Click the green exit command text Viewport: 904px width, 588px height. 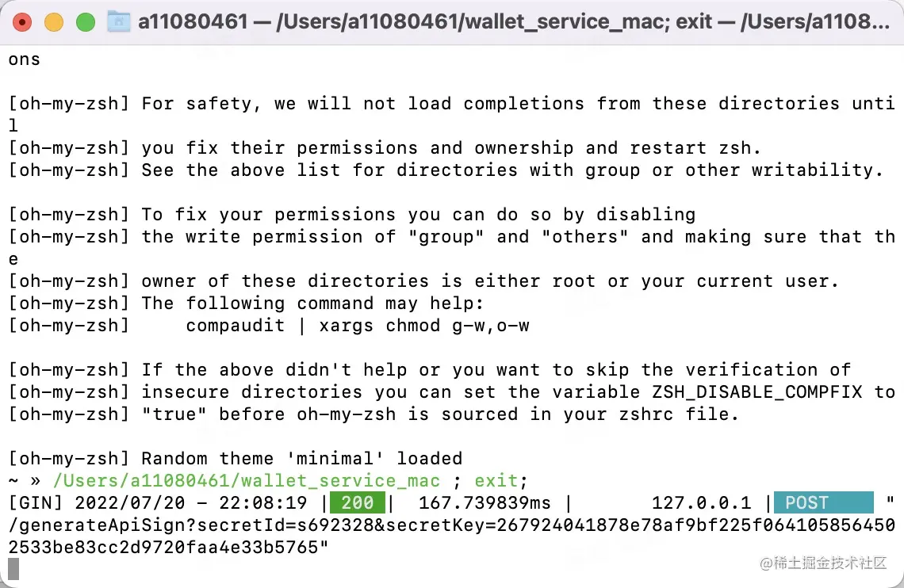point(496,480)
